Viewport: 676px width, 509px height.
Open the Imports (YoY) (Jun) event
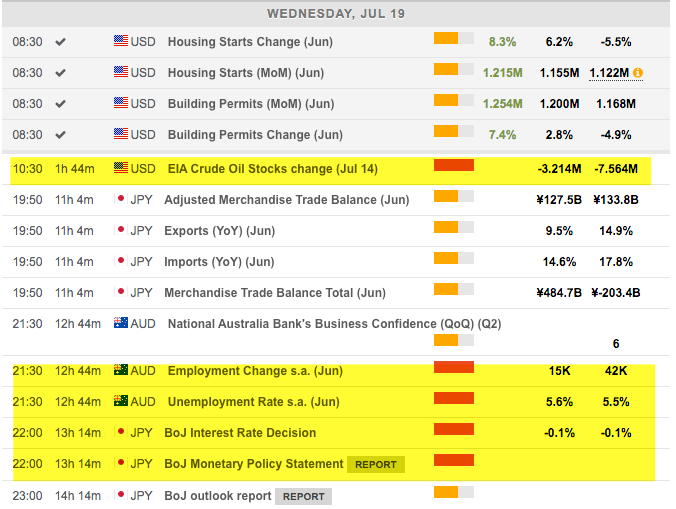tap(219, 262)
